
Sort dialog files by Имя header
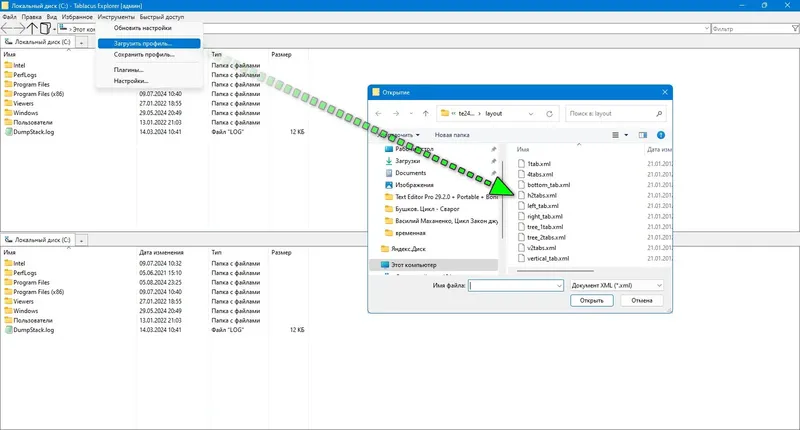pos(523,149)
